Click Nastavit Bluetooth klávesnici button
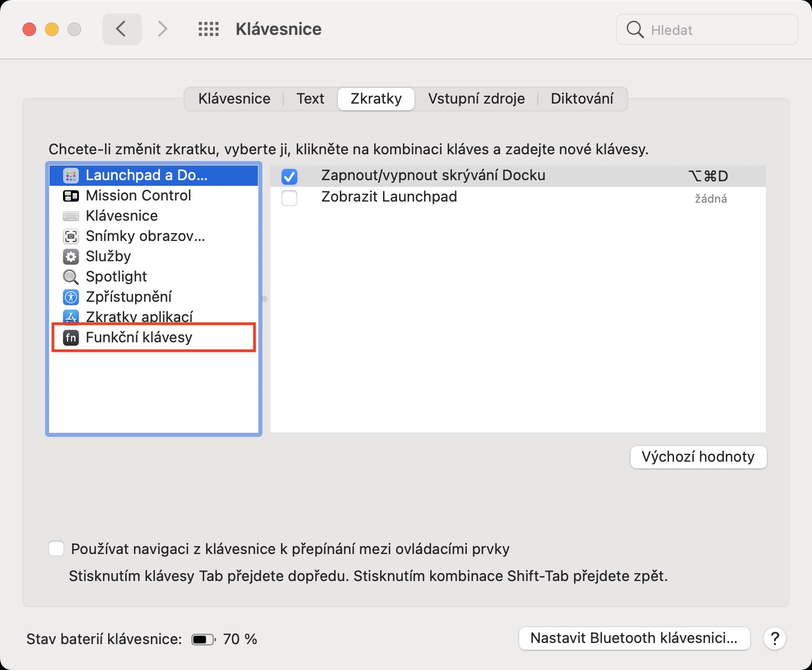 pyautogui.click(x=634, y=638)
